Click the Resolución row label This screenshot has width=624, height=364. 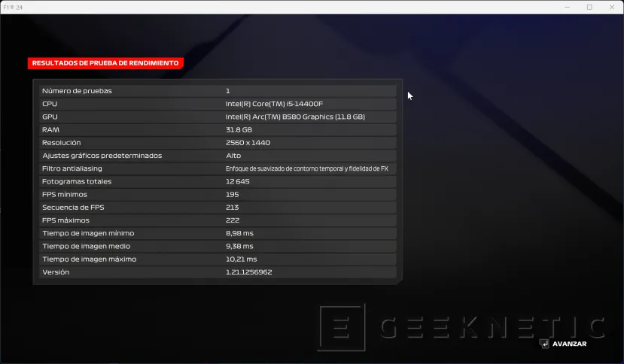pyautogui.click(x=61, y=142)
